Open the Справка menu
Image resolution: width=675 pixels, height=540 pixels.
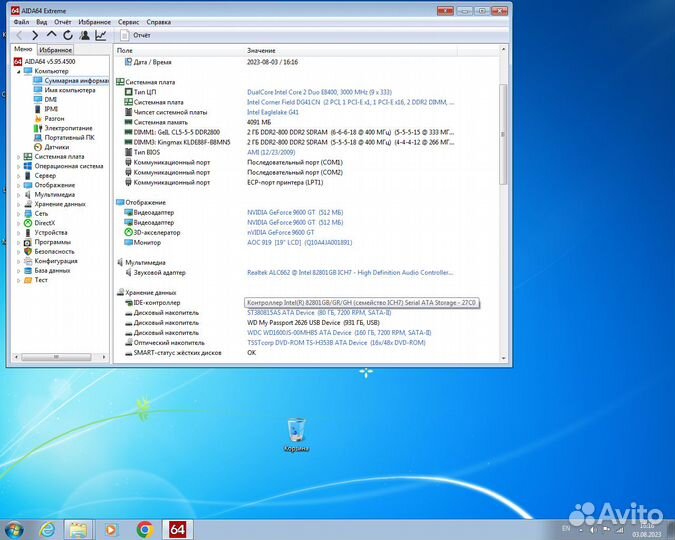[158, 22]
